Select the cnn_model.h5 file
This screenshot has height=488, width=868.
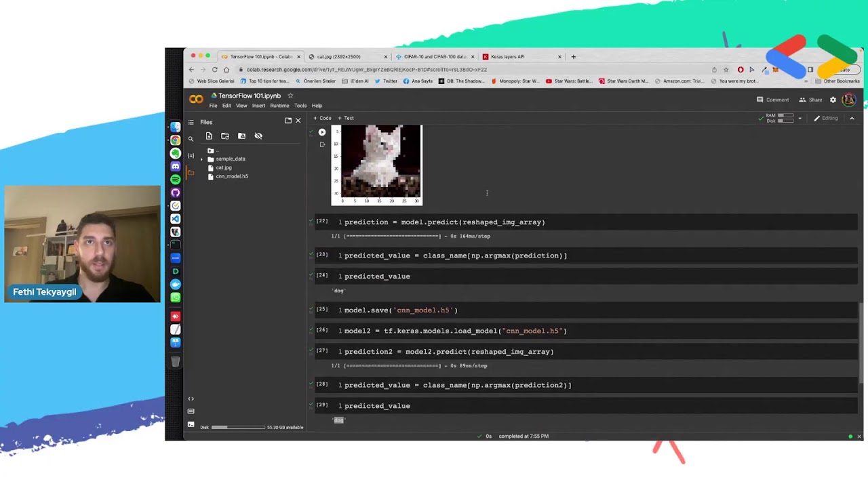(x=231, y=176)
